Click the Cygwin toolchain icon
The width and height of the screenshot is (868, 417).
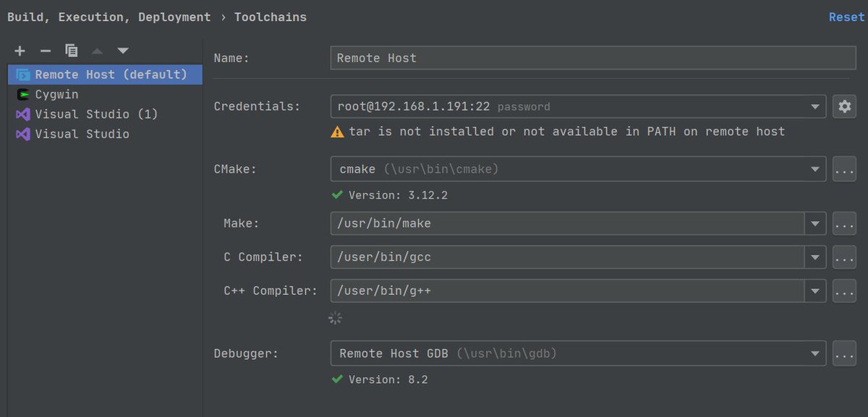(x=23, y=95)
